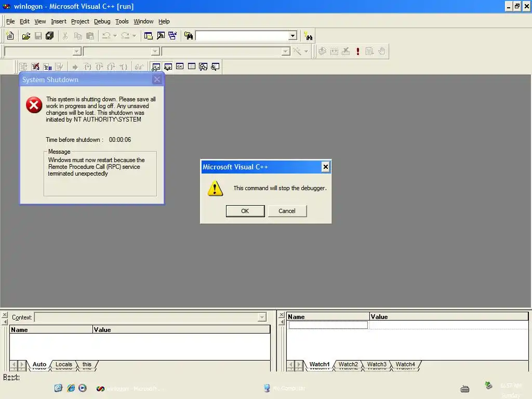Click the Redo arrow icon

(125, 36)
